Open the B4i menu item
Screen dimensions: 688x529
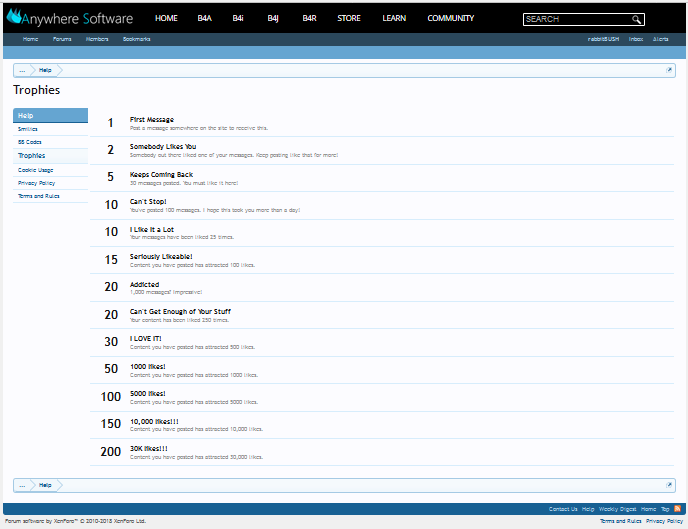click(238, 18)
